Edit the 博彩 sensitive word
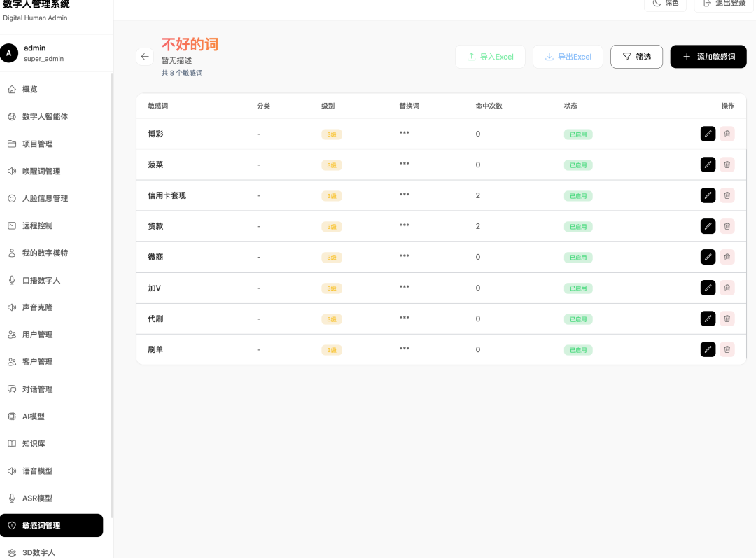Image resolution: width=756 pixels, height=558 pixels. click(708, 134)
